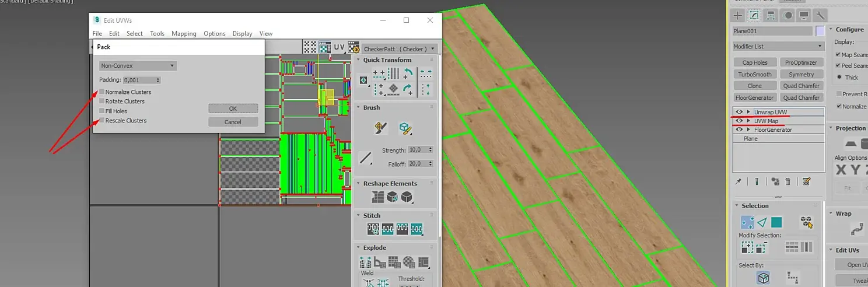The image size is (868, 287).
Task: Select the Relax brush icon
Action: [x=404, y=128]
